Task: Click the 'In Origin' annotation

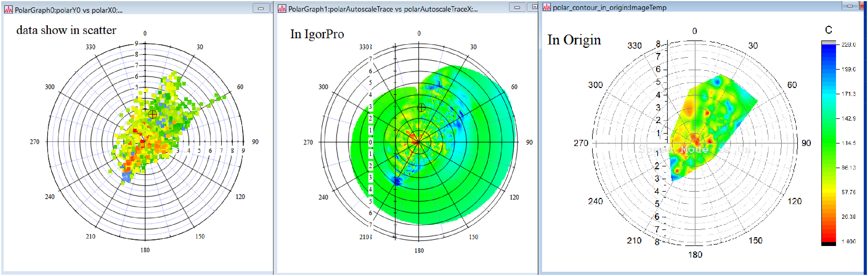Action: coord(574,40)
